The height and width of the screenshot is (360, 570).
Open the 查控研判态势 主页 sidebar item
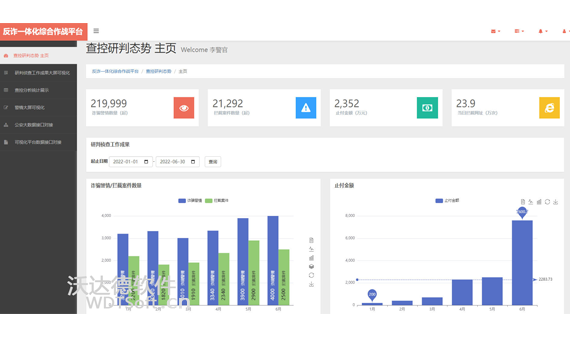click(x=38, y=56)
